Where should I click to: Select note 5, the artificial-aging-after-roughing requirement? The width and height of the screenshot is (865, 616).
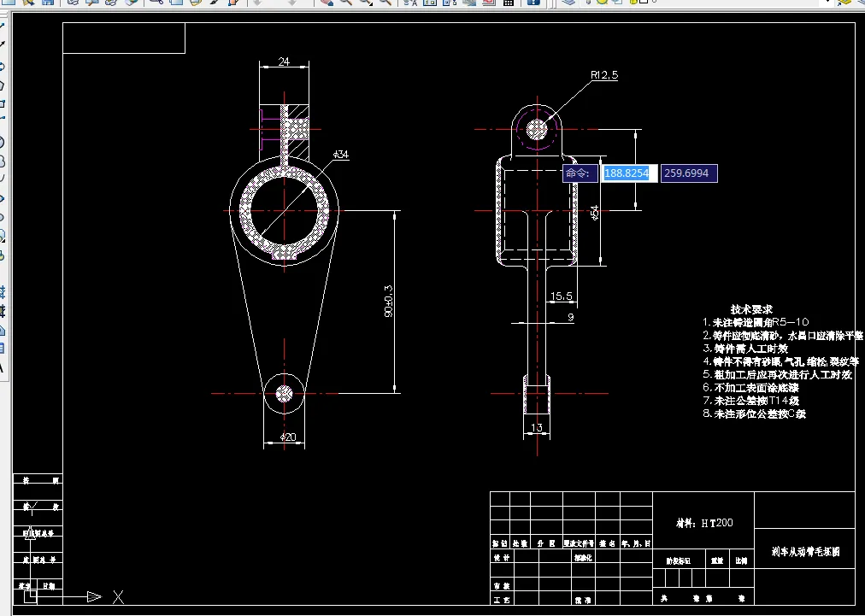[777, 375]
